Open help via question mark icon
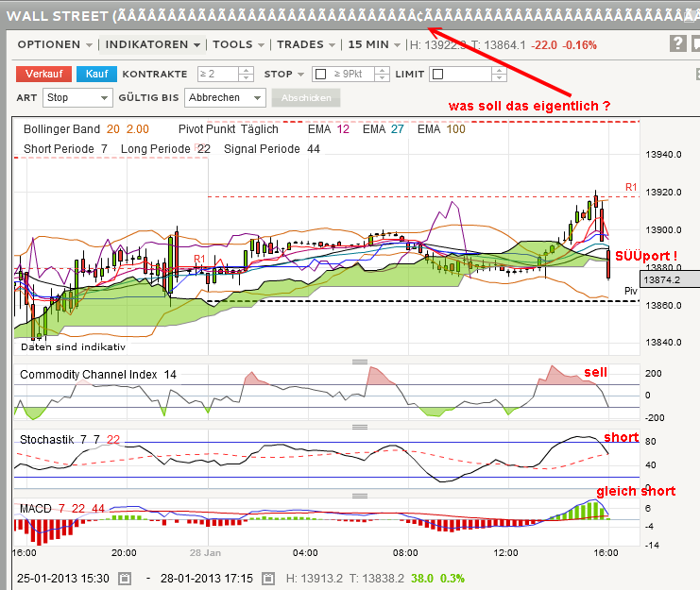This screenshot has height=590, width=700. point(677,43)
